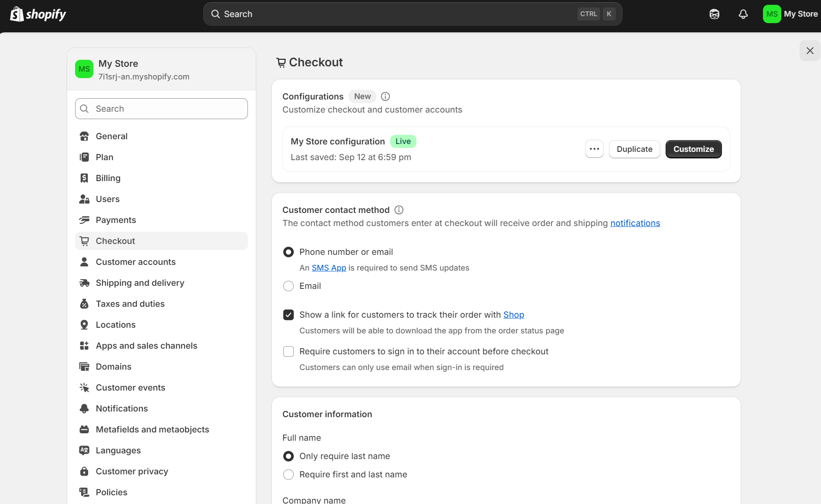Open Metafields and metaobjects settings

[161, 429]
